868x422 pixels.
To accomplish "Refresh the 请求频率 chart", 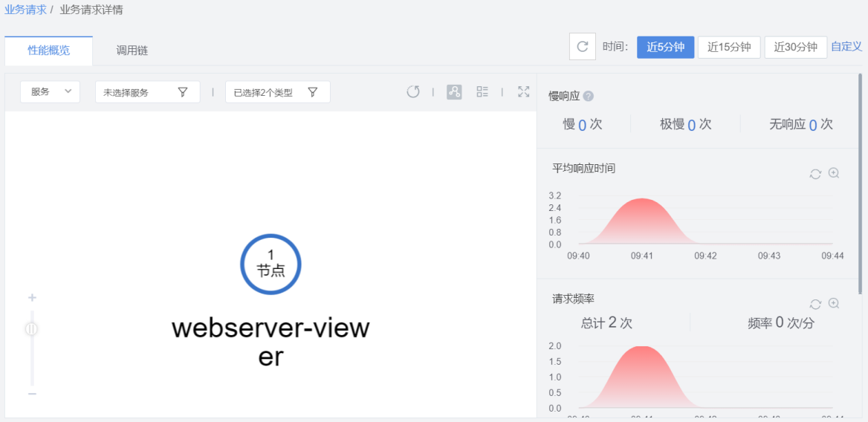I will coord(815,304).
